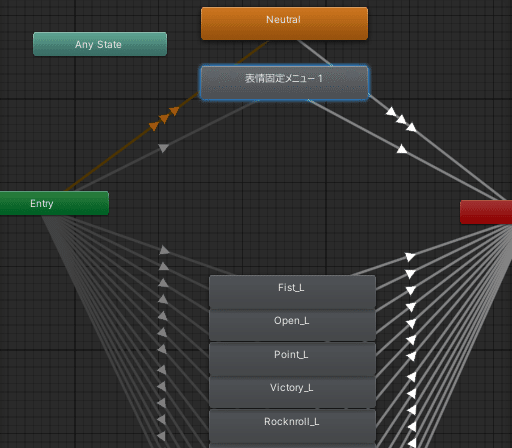Select the Any State node

tap(100, 44)
